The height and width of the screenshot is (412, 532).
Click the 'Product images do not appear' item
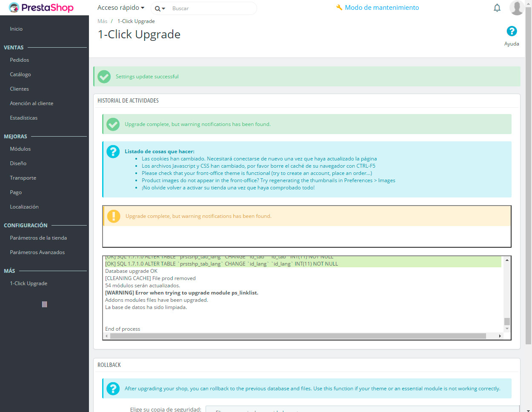pos(269,180)
